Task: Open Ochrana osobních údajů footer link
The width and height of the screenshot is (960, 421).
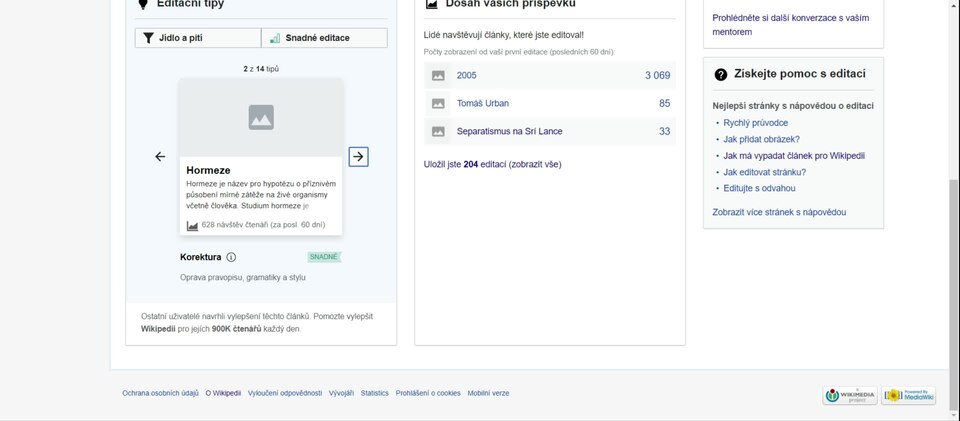Action: click(x=160, y=393)
